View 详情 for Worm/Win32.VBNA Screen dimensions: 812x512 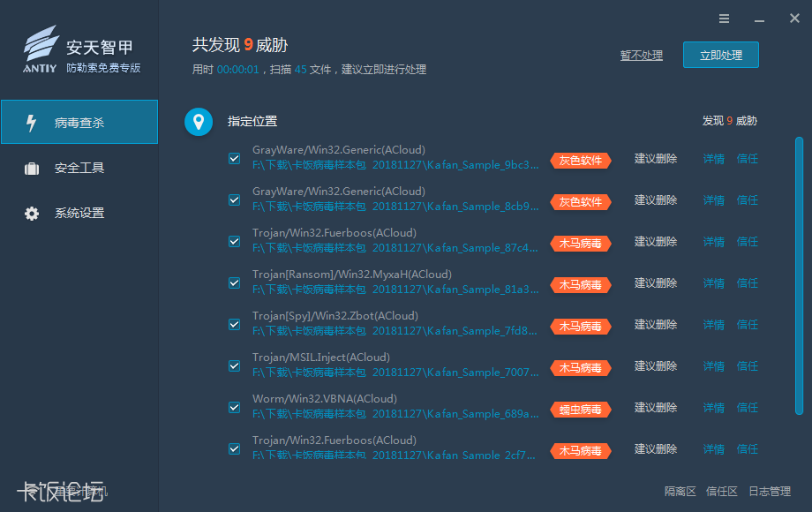point(714,408)
